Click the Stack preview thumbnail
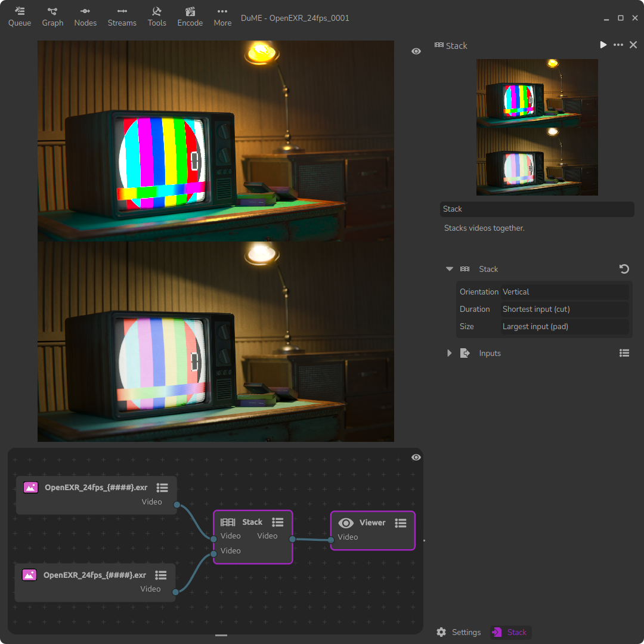The image size is (644, 644). [537, 126]
